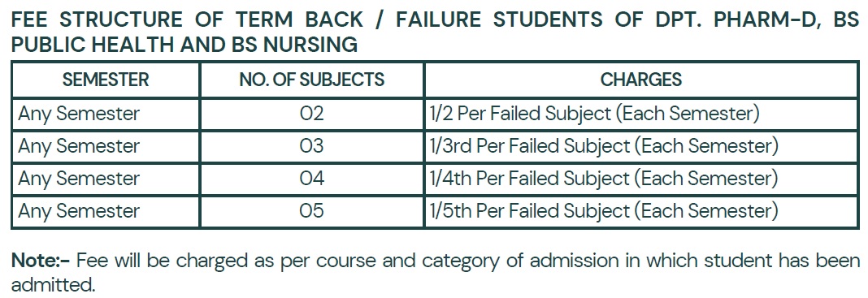868x298 pixels.
Task: Click the 1/3rd Per Failed Subject cell
Action: (x=641, y=146)
